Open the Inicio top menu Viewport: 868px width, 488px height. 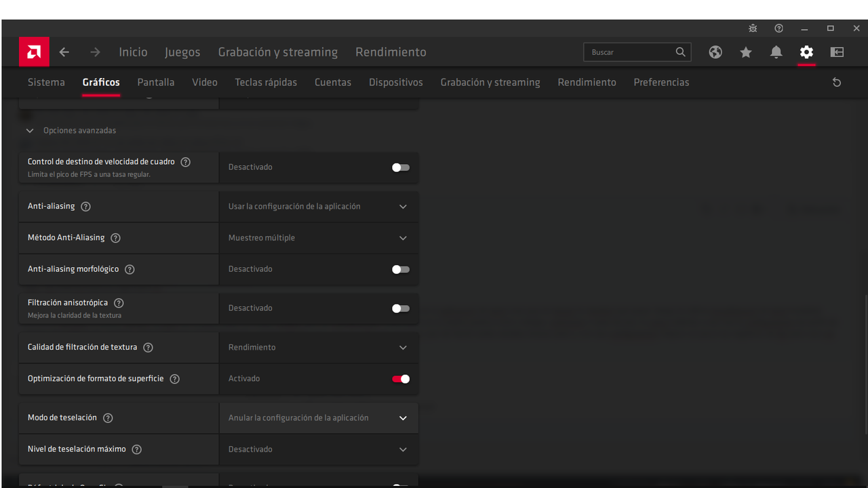pyautogui.click(x=133, y=52)
